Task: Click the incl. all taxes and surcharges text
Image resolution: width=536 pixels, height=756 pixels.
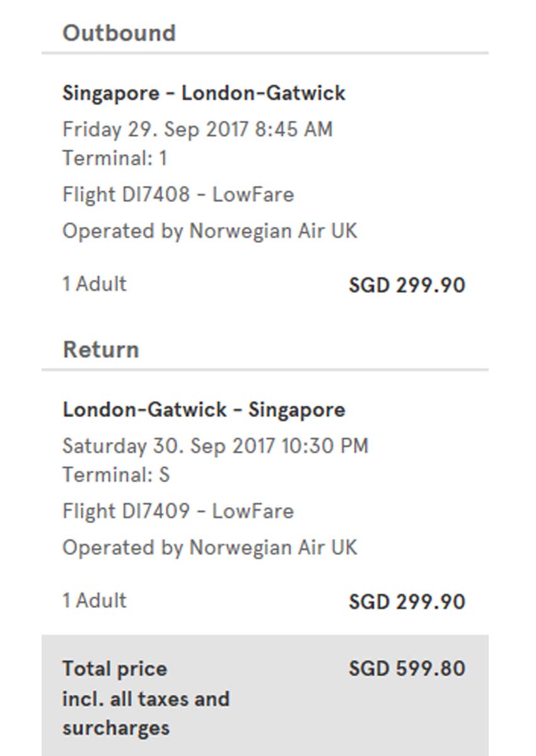Action: tap(145, 713)
